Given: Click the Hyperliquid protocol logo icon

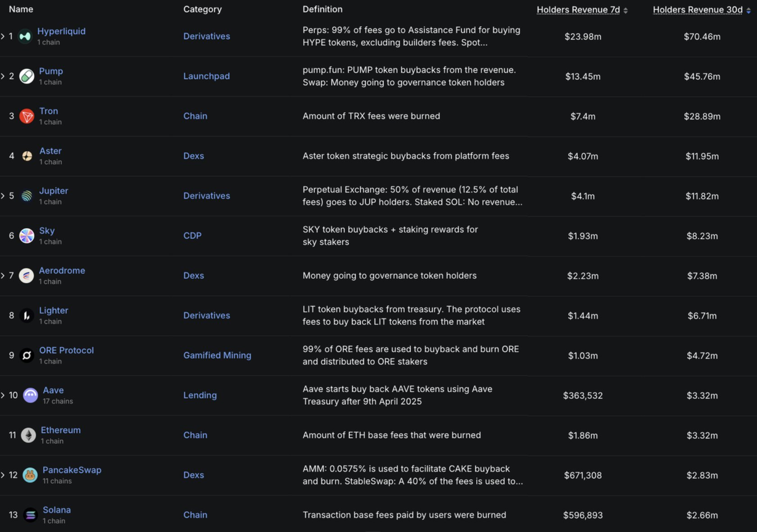Looking at the screenshot, I should coord(25,36).
